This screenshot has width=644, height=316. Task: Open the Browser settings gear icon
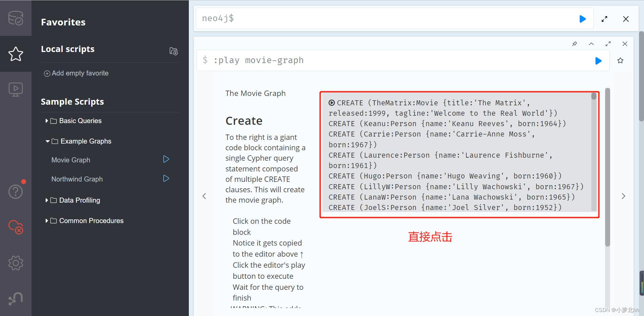click(15, 263)
